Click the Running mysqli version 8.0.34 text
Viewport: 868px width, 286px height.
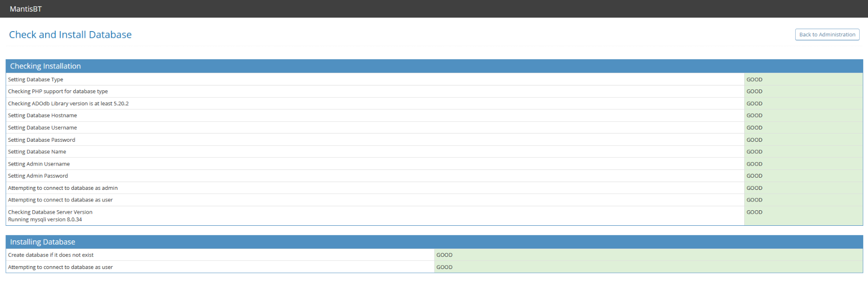[x=45, y=219]
